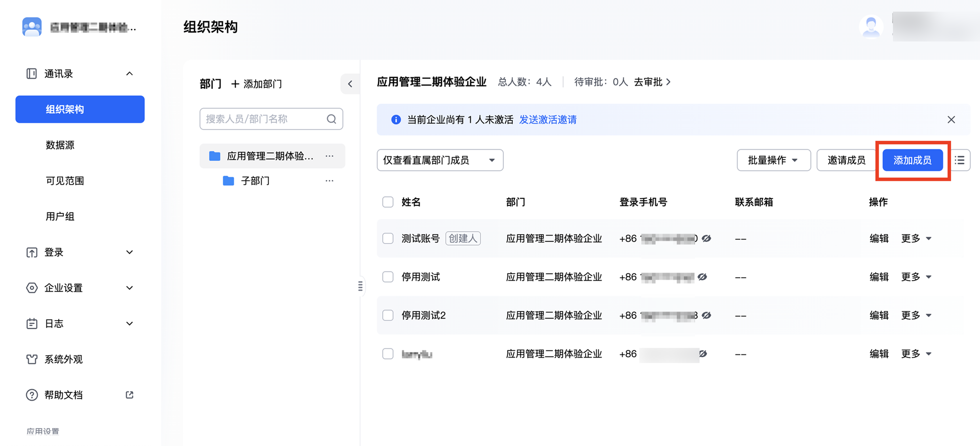Open 帮助文档 external link icon
Image resolution: width=980 pixels, height=446 pixels.
point(130,395)
